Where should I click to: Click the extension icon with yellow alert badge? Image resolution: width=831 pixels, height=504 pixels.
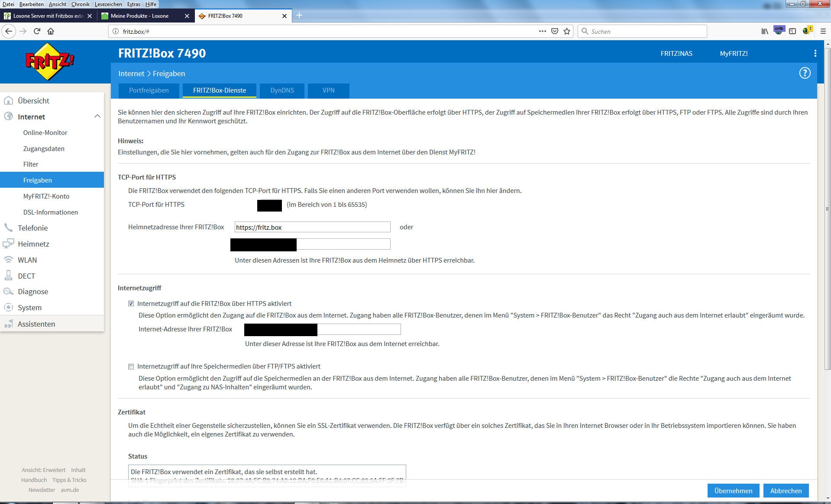pos(807,31)
